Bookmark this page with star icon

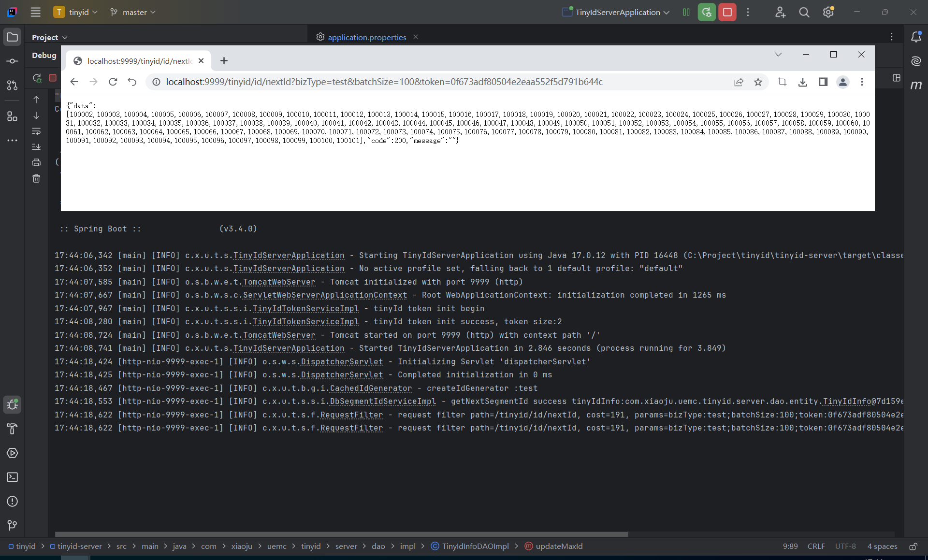758,82
